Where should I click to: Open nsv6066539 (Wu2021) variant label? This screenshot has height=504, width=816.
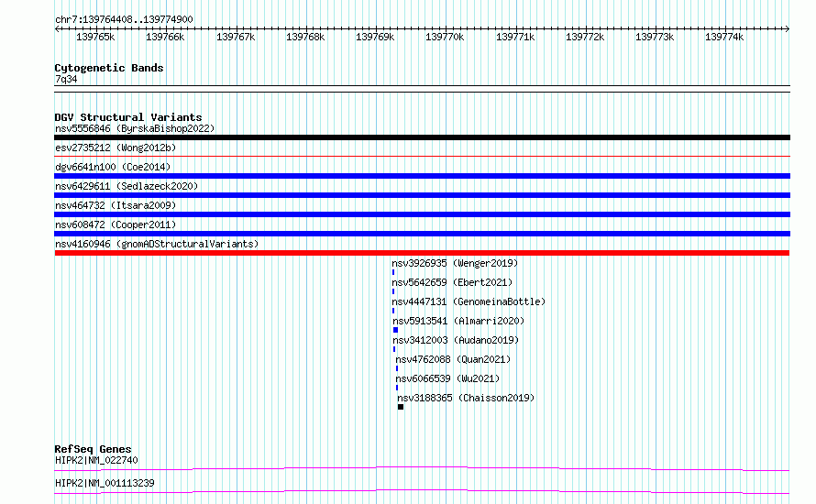[x=447, y=378]
